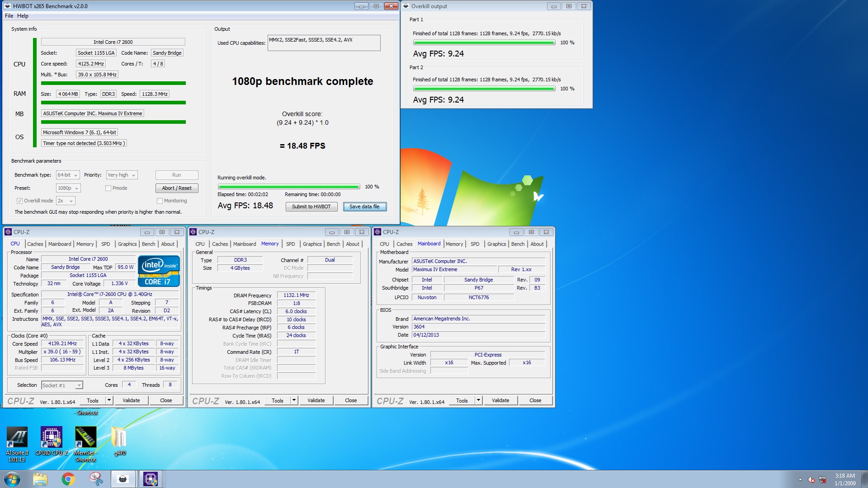Enable the Pmode checkbox
The height and width of the screenshot is (488, 868).
click(108, 188)
